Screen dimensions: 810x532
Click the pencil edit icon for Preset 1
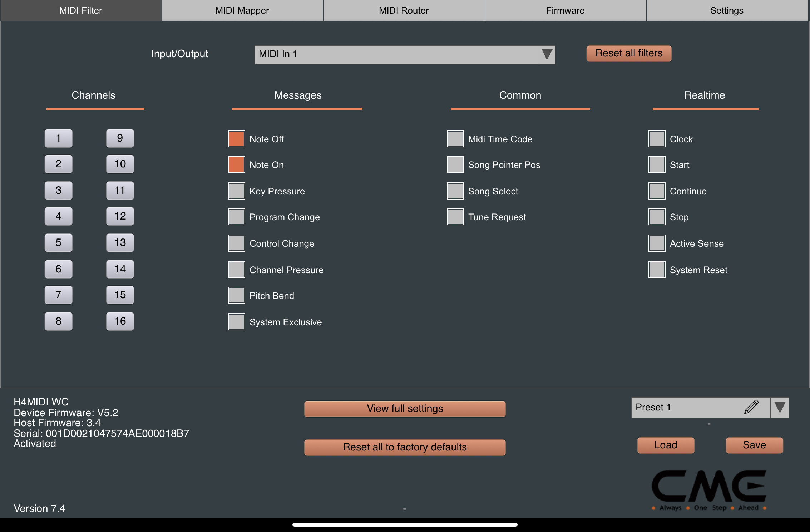coord(751,407)
